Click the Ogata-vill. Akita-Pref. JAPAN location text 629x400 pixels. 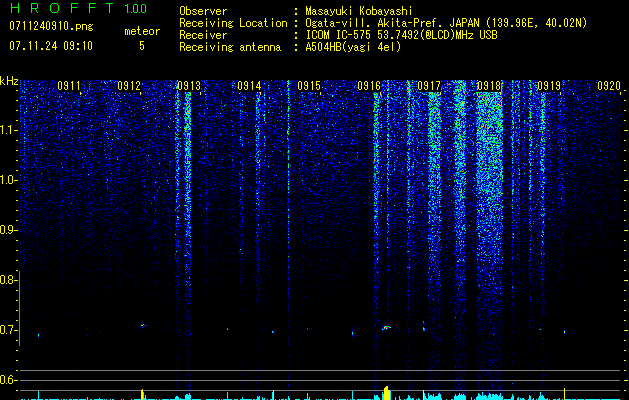coord(446,23)
